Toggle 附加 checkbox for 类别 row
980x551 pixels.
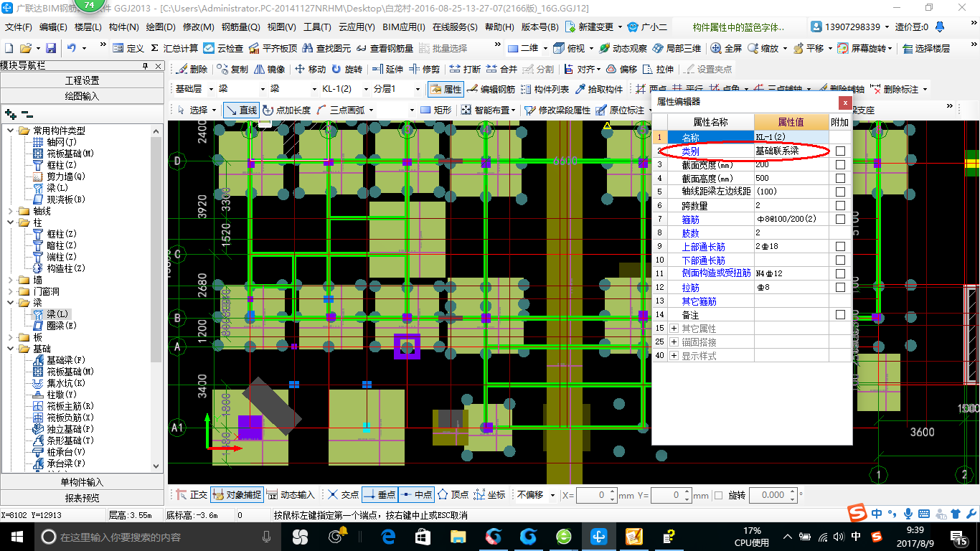pos(840,151)
